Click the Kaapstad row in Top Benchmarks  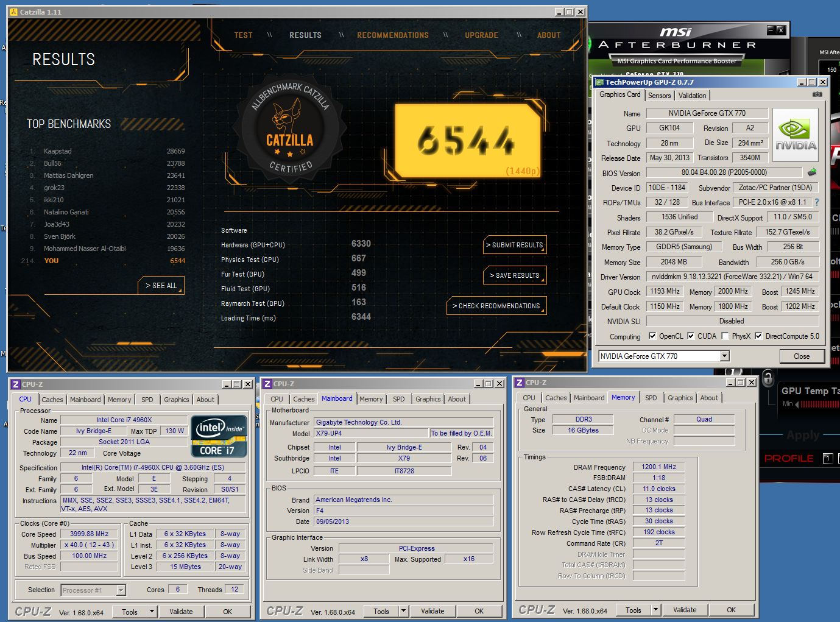(x=107, y=151)
